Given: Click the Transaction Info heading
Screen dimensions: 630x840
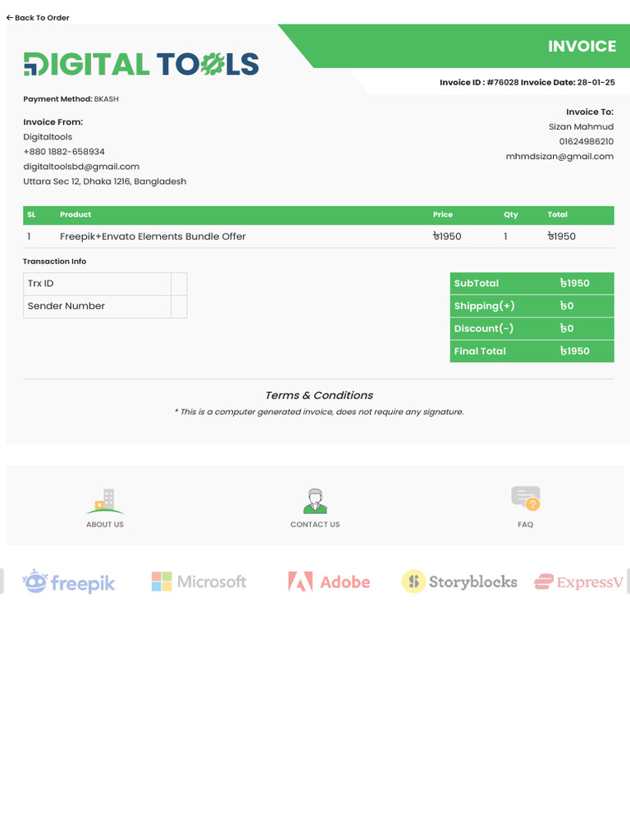Looking at the screenshot, I should click(54, 262).
